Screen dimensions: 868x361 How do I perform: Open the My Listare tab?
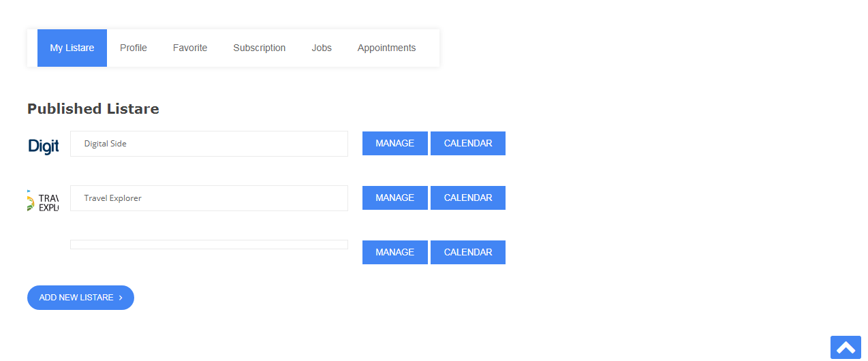[x=72, y=48]
